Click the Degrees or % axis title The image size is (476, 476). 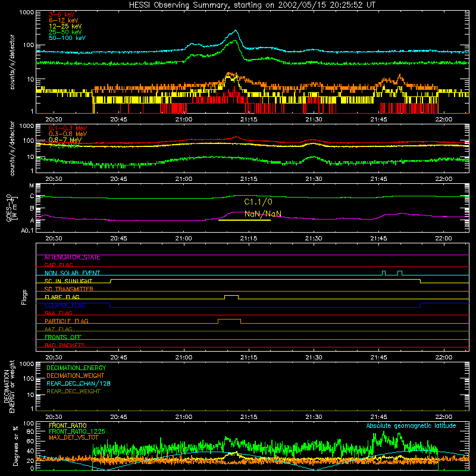click(x=15, y=446)
